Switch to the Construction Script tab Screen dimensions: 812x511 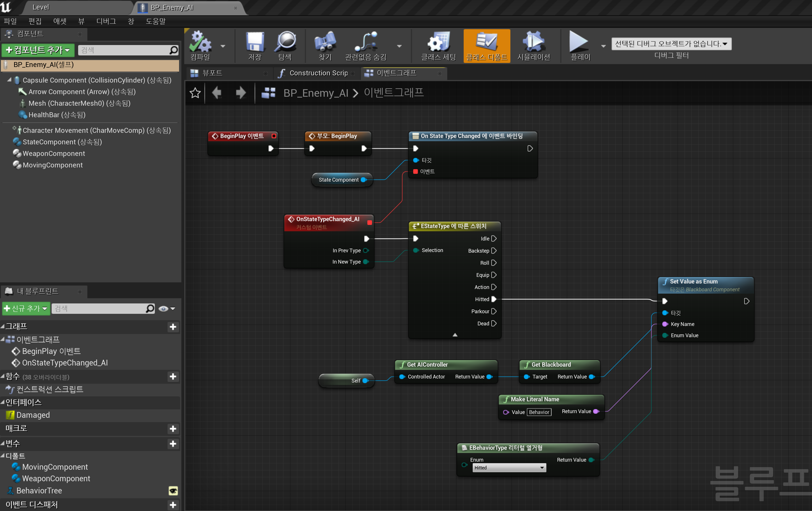coord(318,73)
